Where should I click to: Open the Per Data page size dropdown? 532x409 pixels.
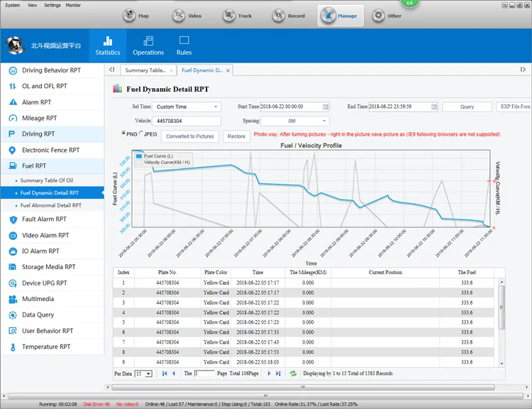(148, 373)
